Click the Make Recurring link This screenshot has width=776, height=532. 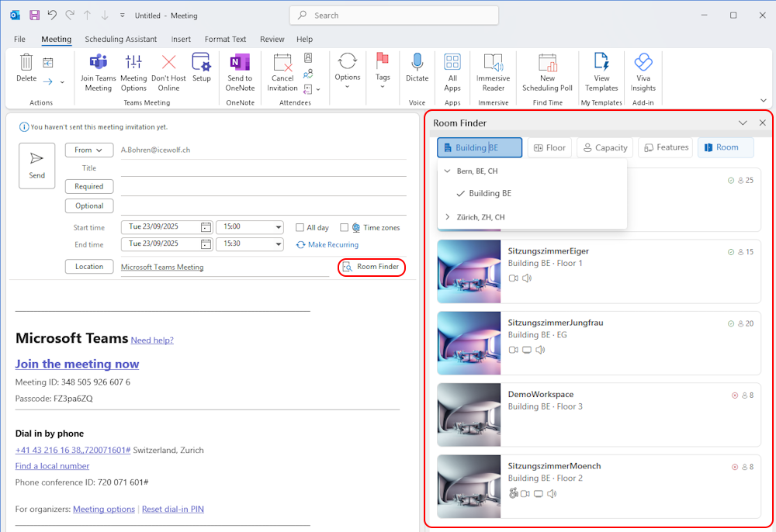(x=327, y=245)
